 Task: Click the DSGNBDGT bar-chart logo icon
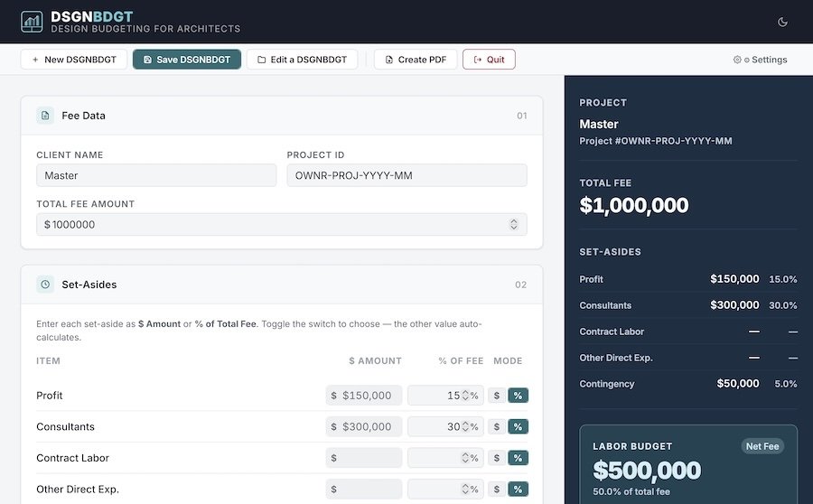pos(32,22)
